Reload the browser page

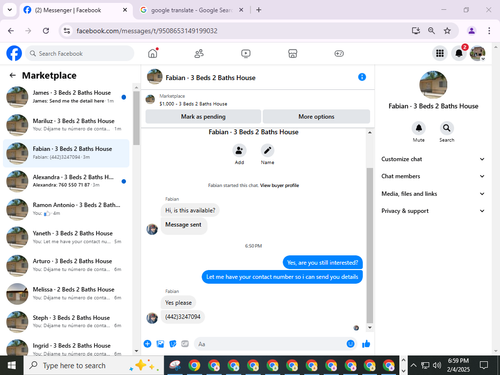pyautogui.click(x=46, y=31)
